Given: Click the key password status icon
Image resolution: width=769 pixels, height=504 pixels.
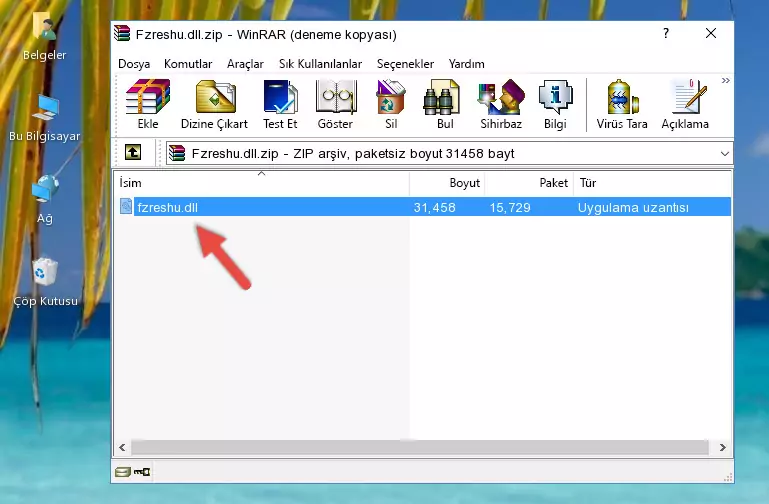Looking at the screenshot, I should [x=142, y=472].
